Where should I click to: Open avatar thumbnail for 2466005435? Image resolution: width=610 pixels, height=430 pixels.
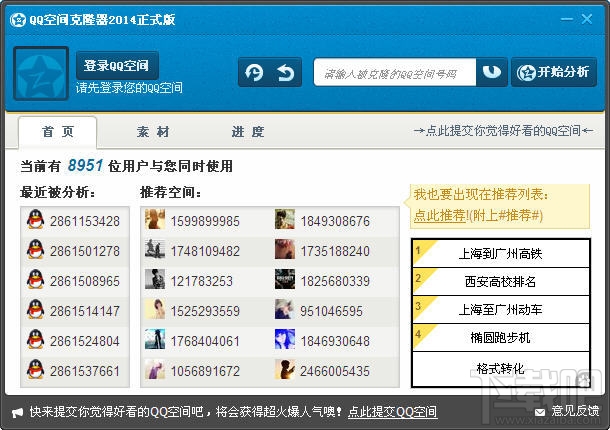coord(285,369)
